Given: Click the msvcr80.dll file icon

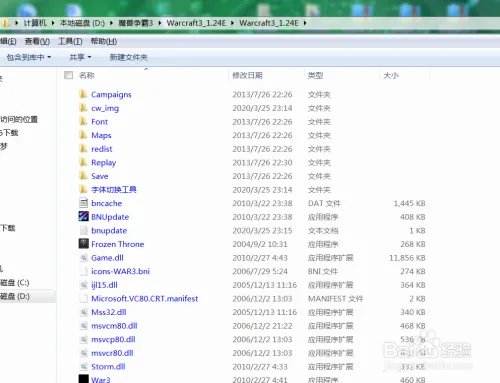Looking at the screenshot, I should (x=83, y=353).
